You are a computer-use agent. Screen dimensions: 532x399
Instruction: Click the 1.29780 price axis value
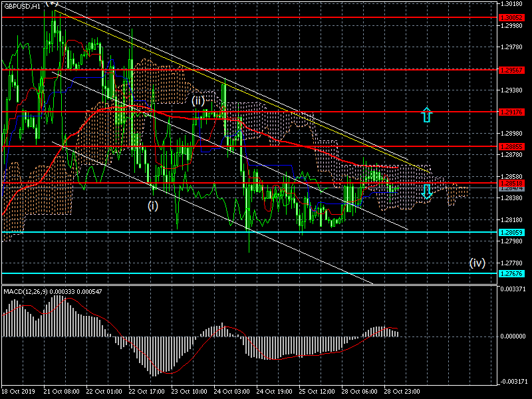[x=511, y=47]
